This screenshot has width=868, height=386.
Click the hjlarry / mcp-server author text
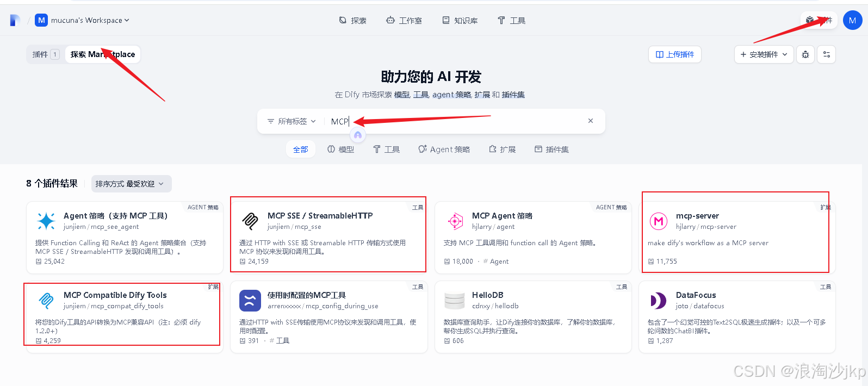706,227
